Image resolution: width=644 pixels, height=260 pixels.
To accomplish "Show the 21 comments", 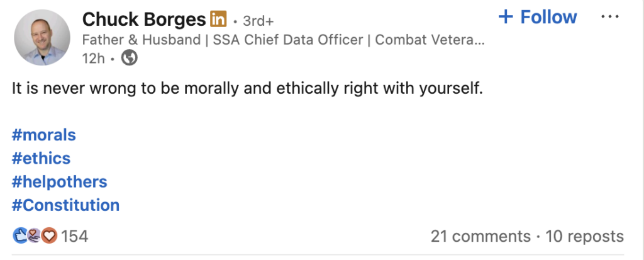I will point(480,236).
